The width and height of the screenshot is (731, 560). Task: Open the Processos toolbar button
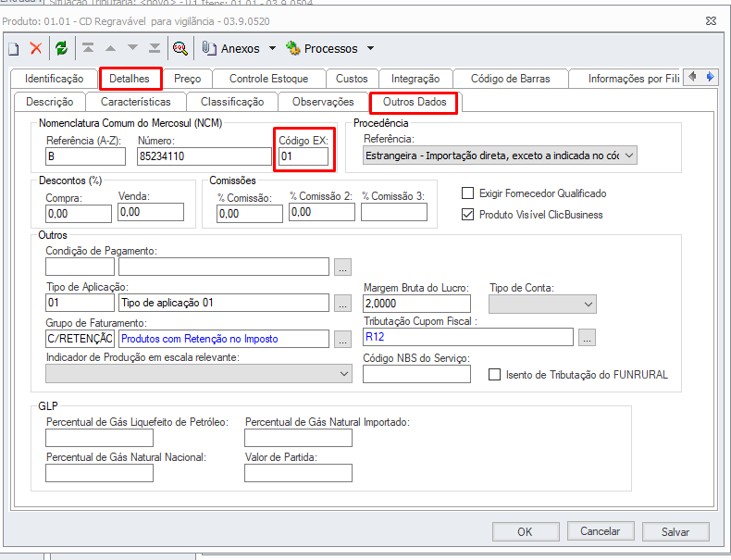coord(322,48)
